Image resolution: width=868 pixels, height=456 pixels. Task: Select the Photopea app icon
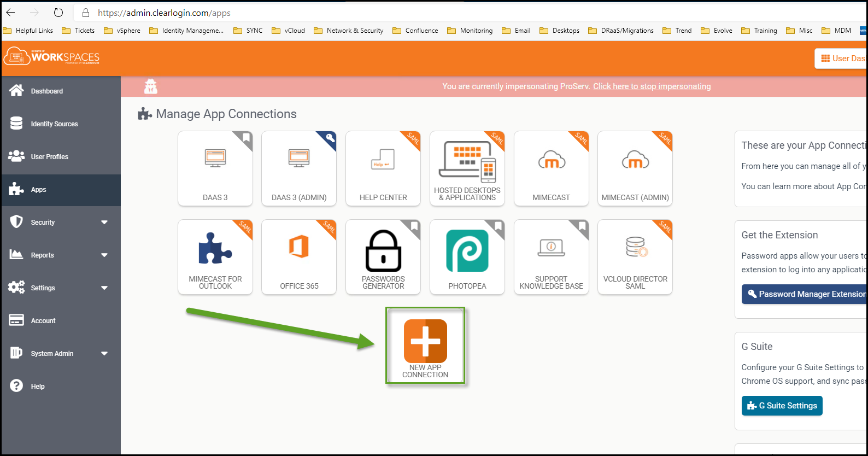pyautogui.click(x=467, y=252)
